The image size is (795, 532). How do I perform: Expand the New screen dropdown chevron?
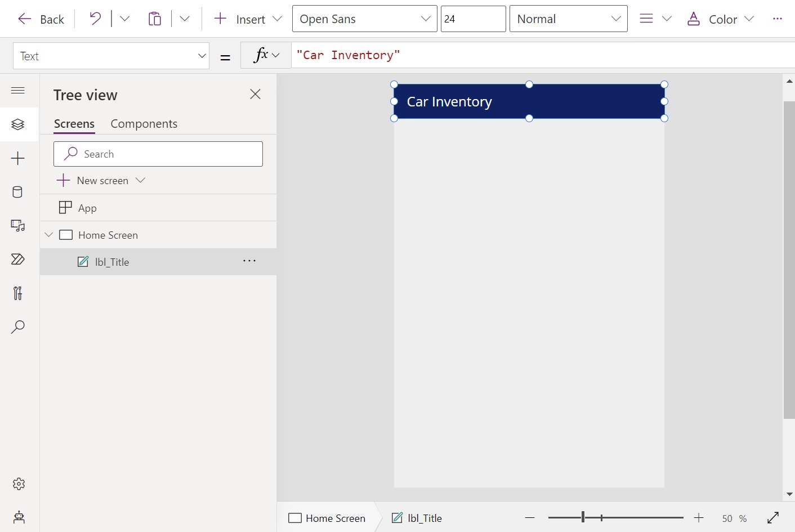(x=140, y=180)
